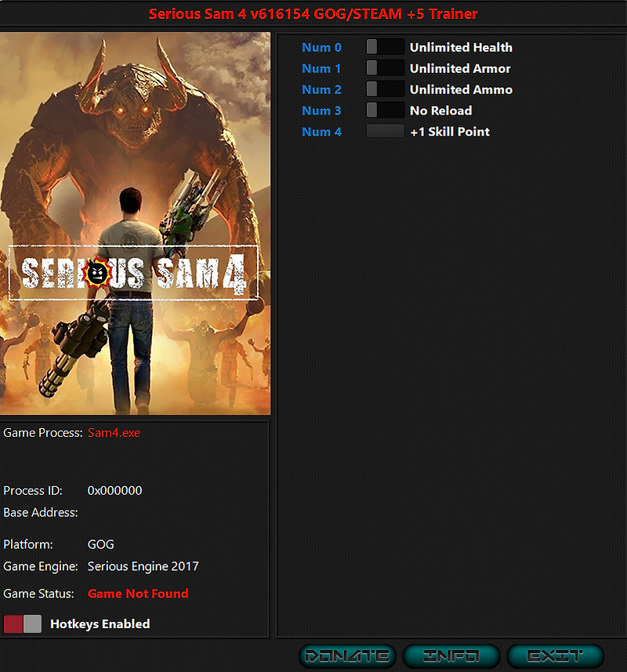Select the Num 1 hotkey binding
Viewport: 627px width, 672px height.
click(x=321, y=68)
